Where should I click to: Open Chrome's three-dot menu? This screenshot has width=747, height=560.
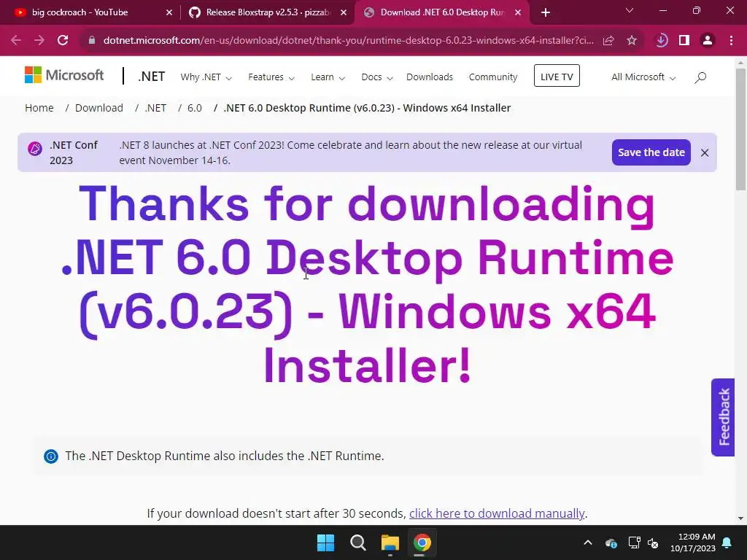[731, 41]
